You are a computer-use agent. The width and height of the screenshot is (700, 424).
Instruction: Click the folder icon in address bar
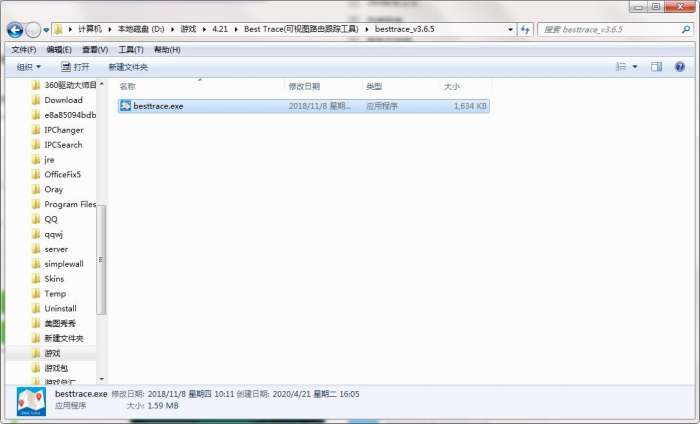(58, 29)
